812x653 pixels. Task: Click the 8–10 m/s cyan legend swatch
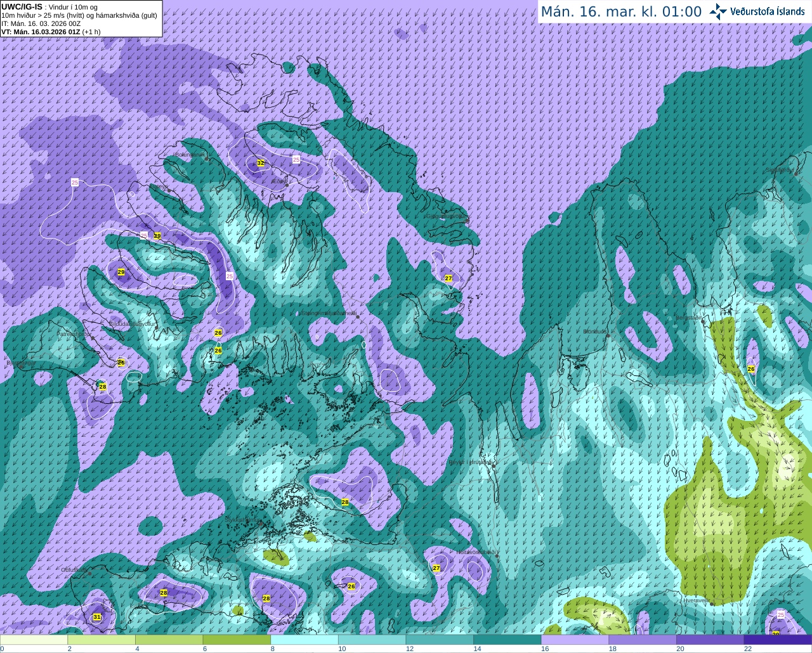tap(304, 640)
